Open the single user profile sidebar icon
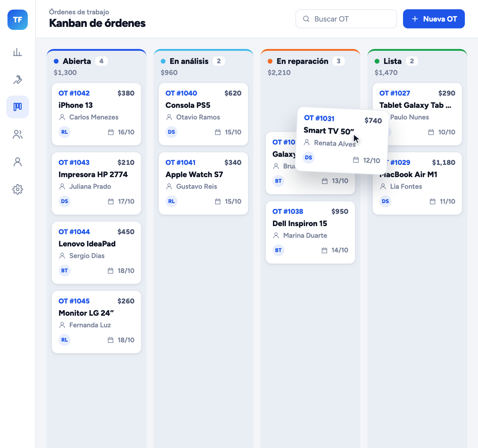Image resolution: width=478 pixels, height=448 pixels. tap(18, 162)
